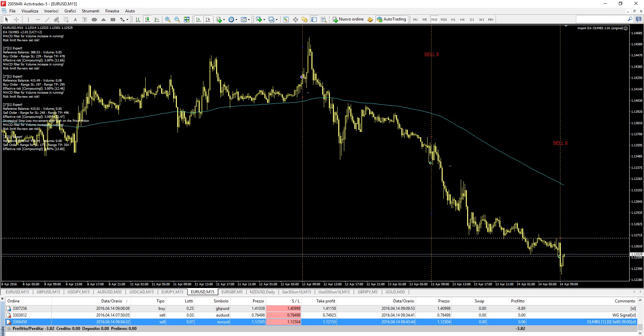
Task: Select the equidistant channel tool
Action: point(56,19)
